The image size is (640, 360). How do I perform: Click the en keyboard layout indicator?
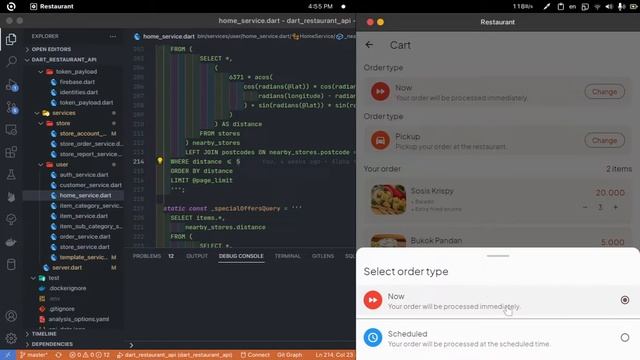[x=572, y=7]
